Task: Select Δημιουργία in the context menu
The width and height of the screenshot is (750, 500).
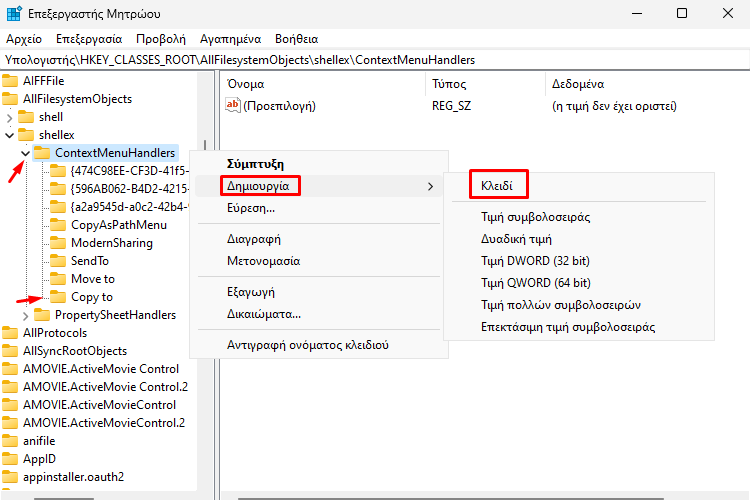Action: point(319,186)
